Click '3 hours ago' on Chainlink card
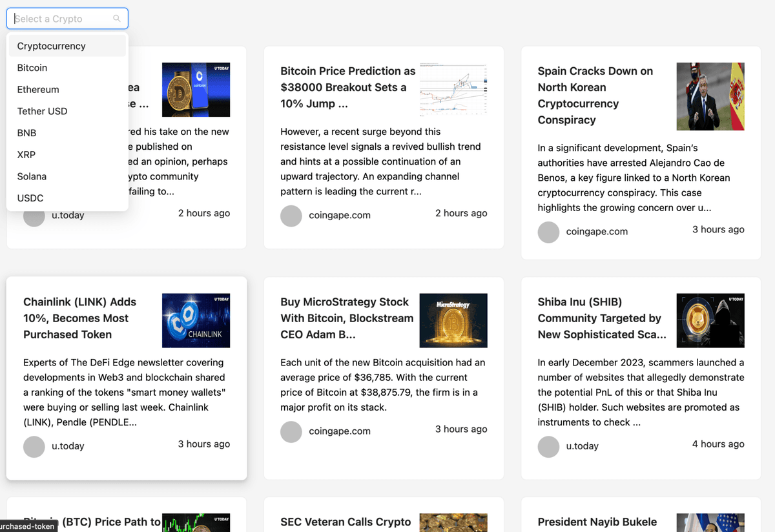Viewport: 775px width, 532px height. (x=204, y=444)
